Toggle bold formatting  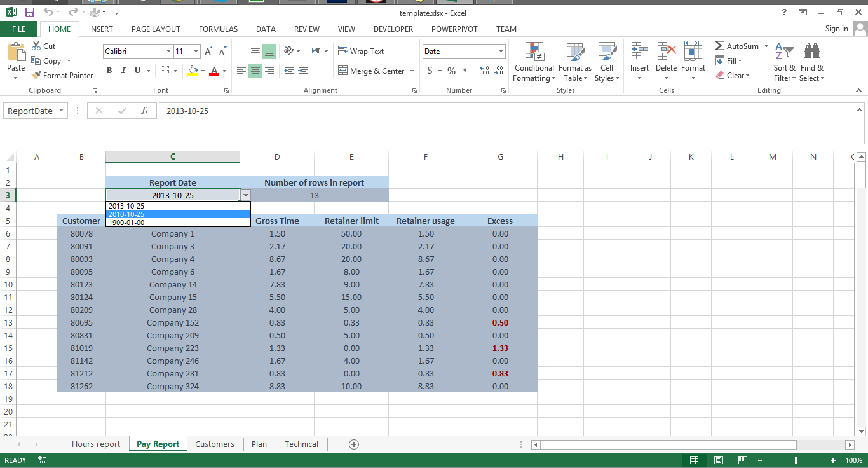coord(109,71)
